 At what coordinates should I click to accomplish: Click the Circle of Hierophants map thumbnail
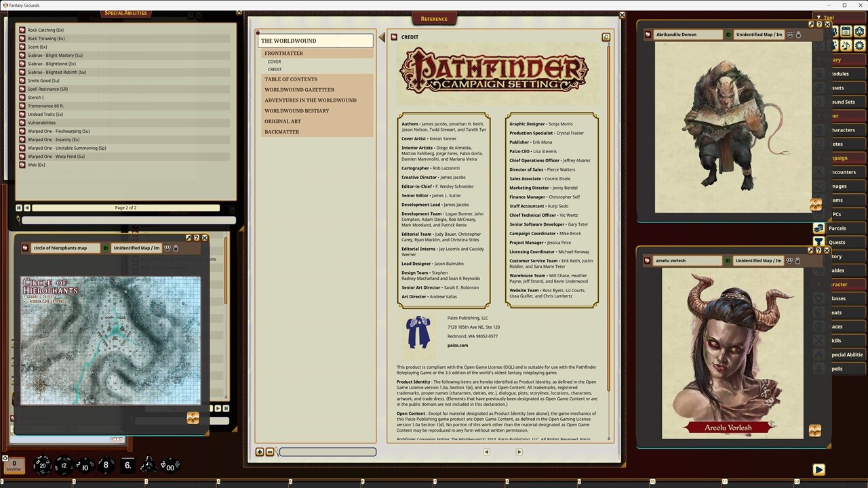click(x=111, y=340)
